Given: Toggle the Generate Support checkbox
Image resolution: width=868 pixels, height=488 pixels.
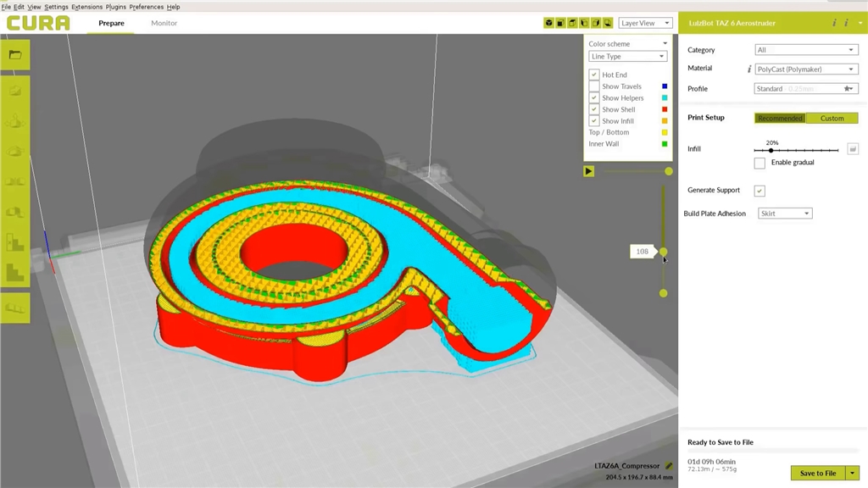Looking at the screenshot, I should pos(759,191).
